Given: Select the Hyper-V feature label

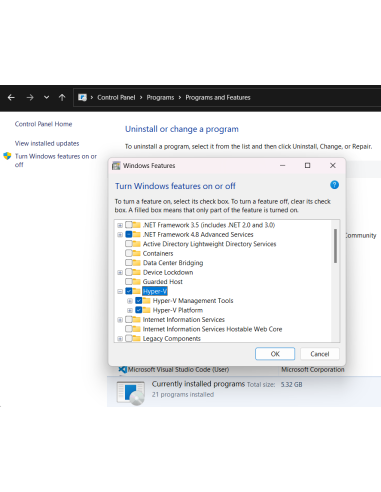Looking at the screenshot, I should pyautogui.click(x=155, y=291).
